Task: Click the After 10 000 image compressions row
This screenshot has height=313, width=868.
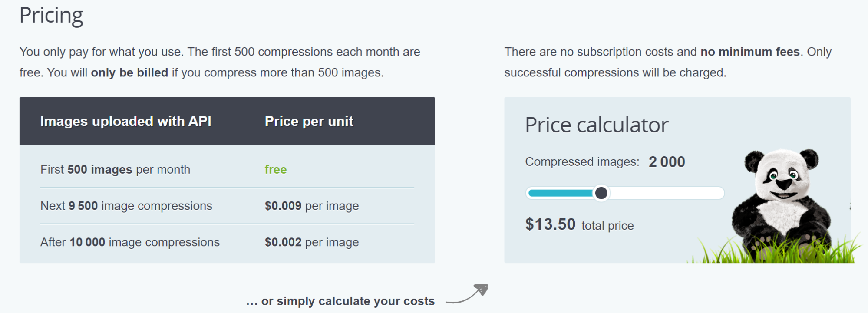Action: pos(227,242)
